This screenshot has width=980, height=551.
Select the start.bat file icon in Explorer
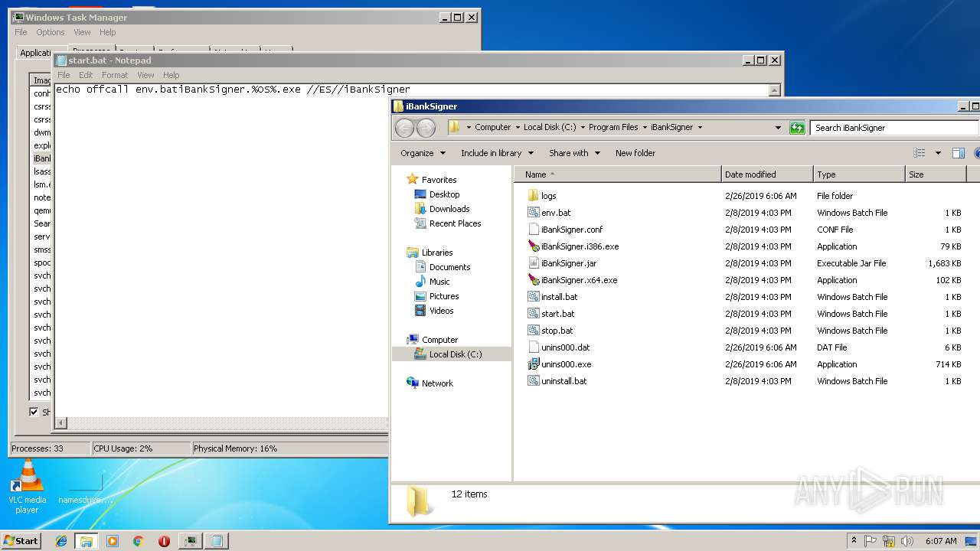pos(534,314)
